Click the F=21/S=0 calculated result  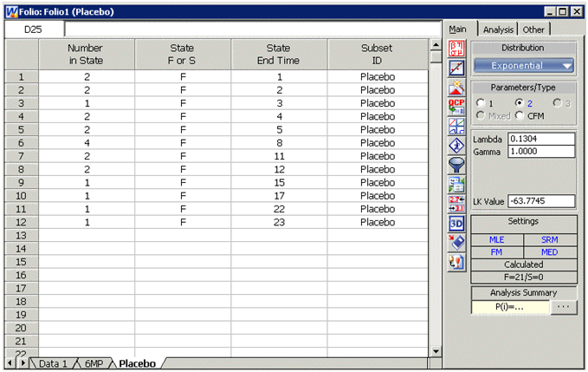tap(524, 277)
